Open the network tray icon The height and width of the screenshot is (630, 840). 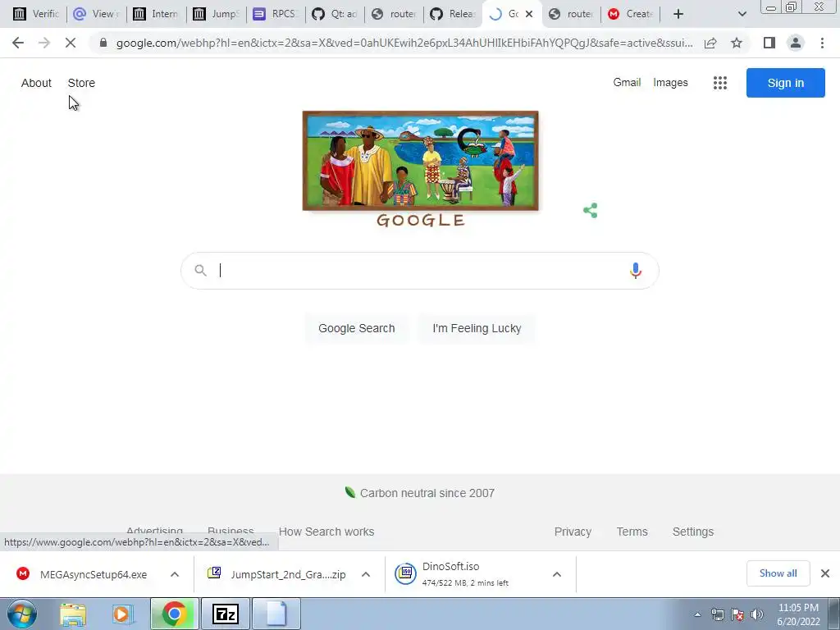pos(717,614)
